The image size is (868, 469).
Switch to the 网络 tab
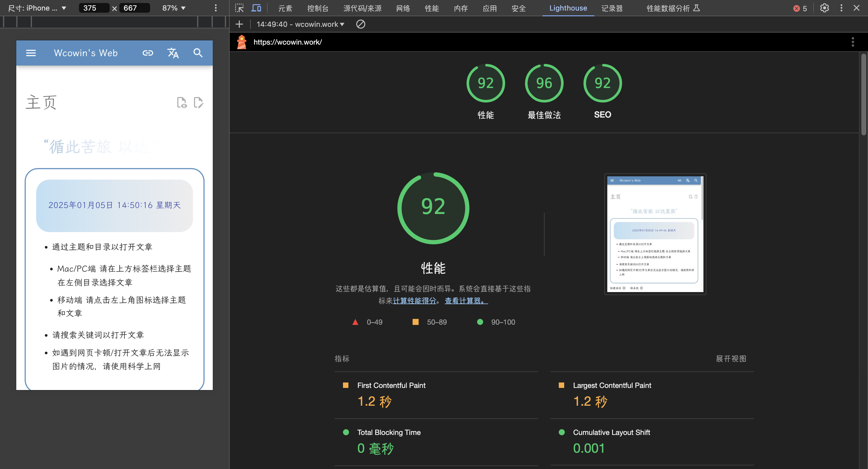[x=403, y=8]
